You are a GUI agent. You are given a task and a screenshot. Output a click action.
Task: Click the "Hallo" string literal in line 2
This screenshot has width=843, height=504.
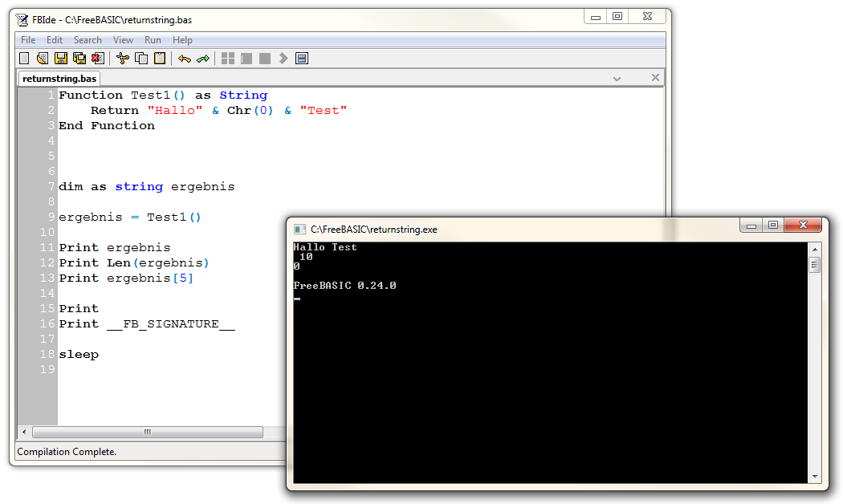175,111
